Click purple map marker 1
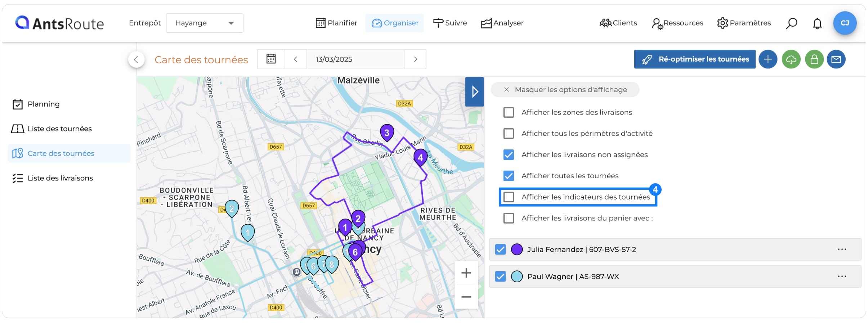The width and height of the screenshot is (868, 323). 345,227
